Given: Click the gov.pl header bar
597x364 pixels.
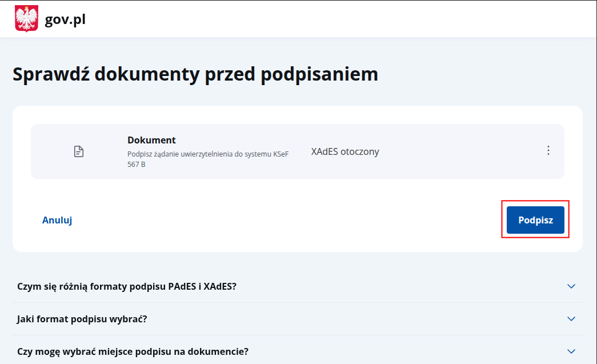Looking at the screenshot, I should [298, 18].
